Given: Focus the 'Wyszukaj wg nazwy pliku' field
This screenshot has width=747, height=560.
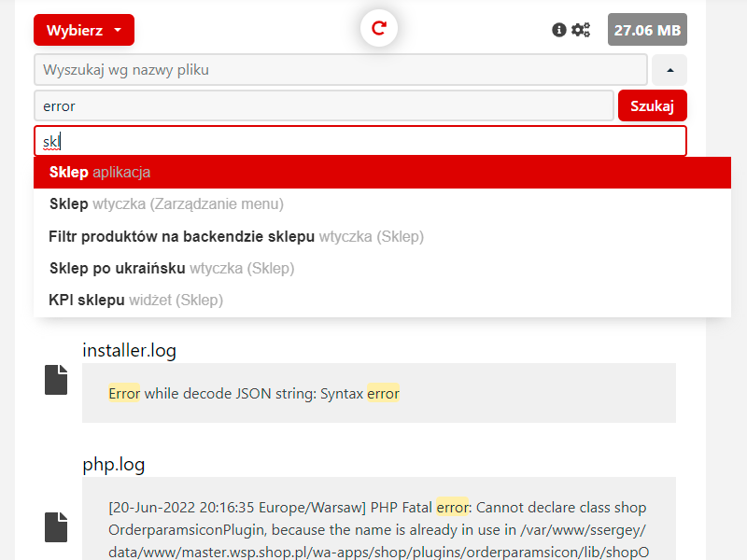Looking at the screenshot, I should click(340, 70).
